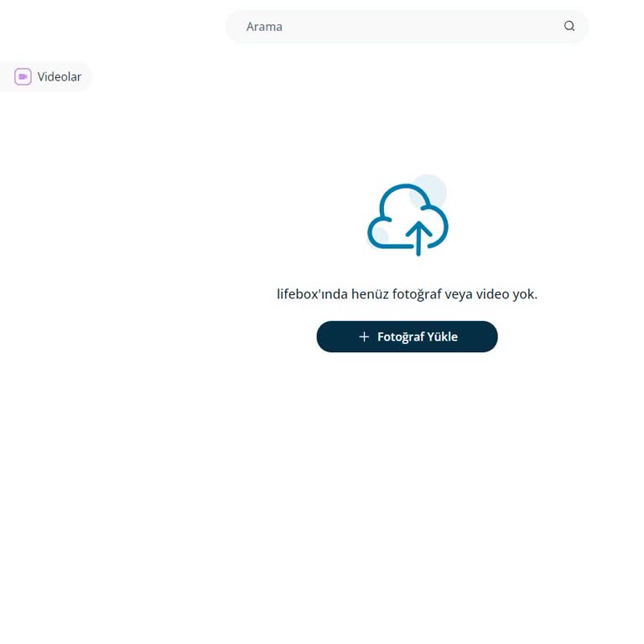
Task: Open the Videolar section
Action: point(46,77)
